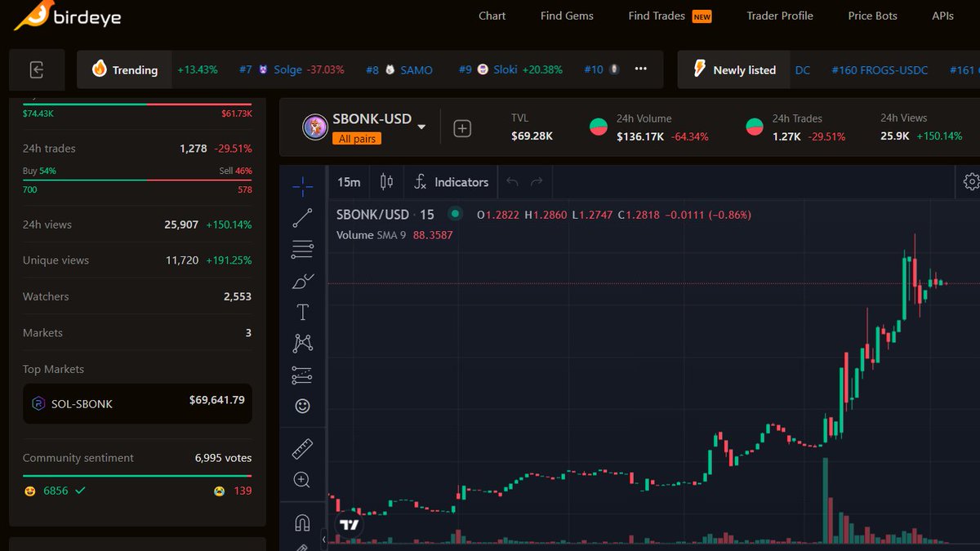The width and height of the screenshot is (980, 551).
Task: Select the trend line drawing tool
Action: (x=302, y=218)
